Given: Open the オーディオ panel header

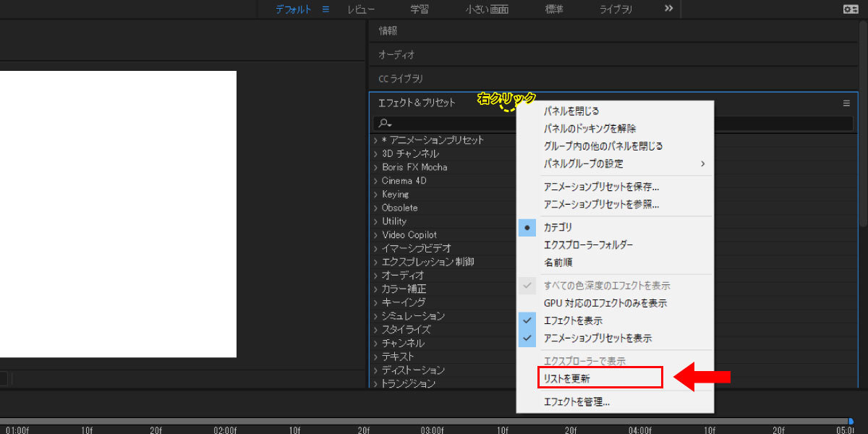Looking at the screenshot, I should pos(396,54).
